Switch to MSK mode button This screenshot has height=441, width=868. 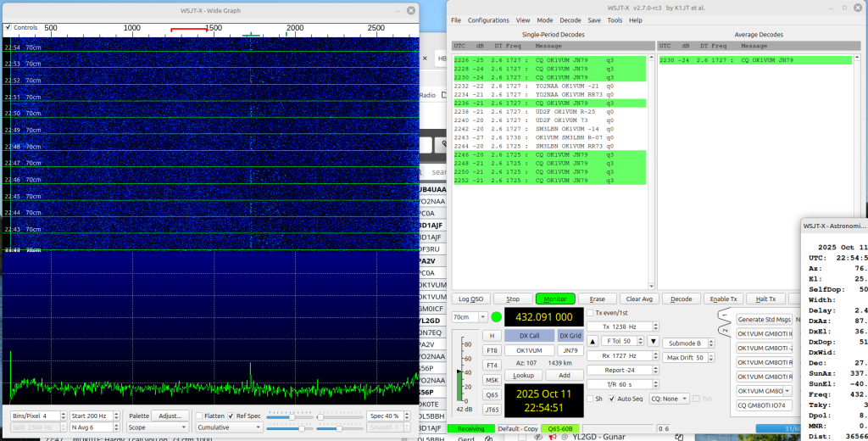coord(492,380)
